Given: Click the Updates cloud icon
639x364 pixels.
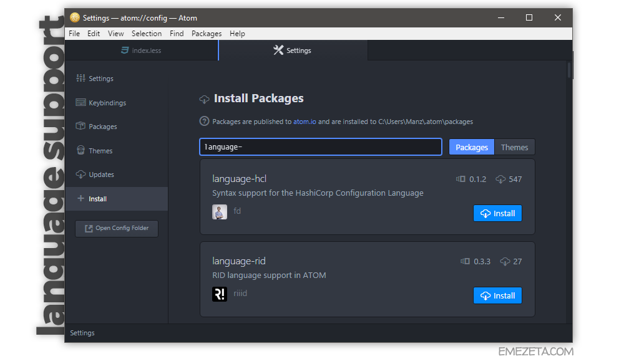Looking at the screenshot, I should [x=80, y=175].
